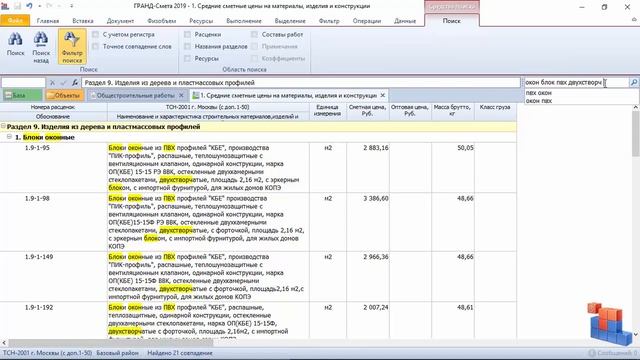Collapse Раздел 9 section expander
640x360 pixels.
pyautogui.click(x=3, y=127)
